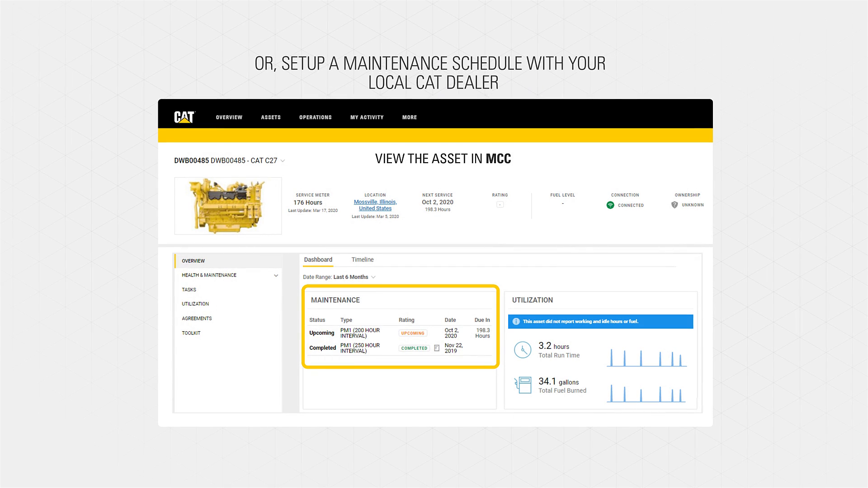The width and height of the screenshot is (868, 488).
Task: Open the Operations menu in the top bar
Action: [x=315, y=117]
